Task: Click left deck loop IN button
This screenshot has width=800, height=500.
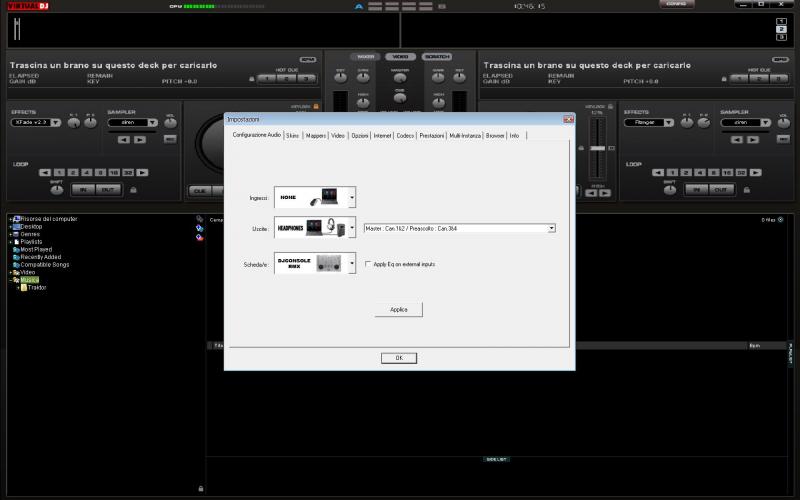Action: click(83, 190)
